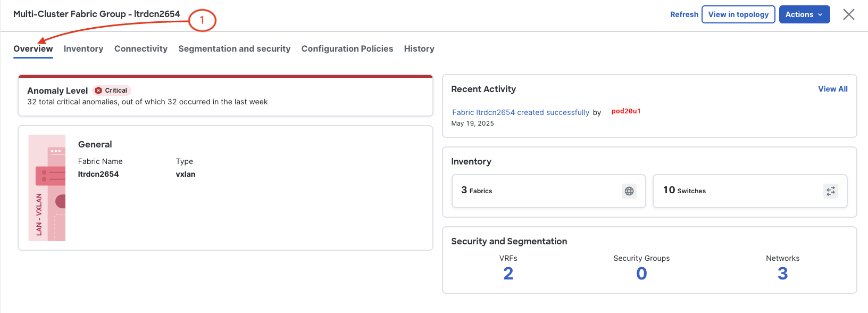This screenshot has height=313, width=868.
Task: Click the red critical anomaly icon
Action: (x=98, y=90)
